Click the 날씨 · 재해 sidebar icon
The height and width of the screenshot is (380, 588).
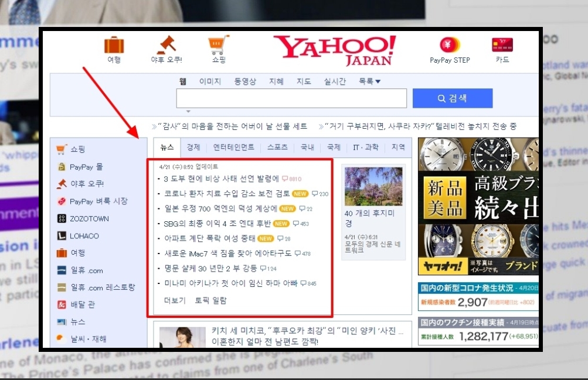coord(61,338)
